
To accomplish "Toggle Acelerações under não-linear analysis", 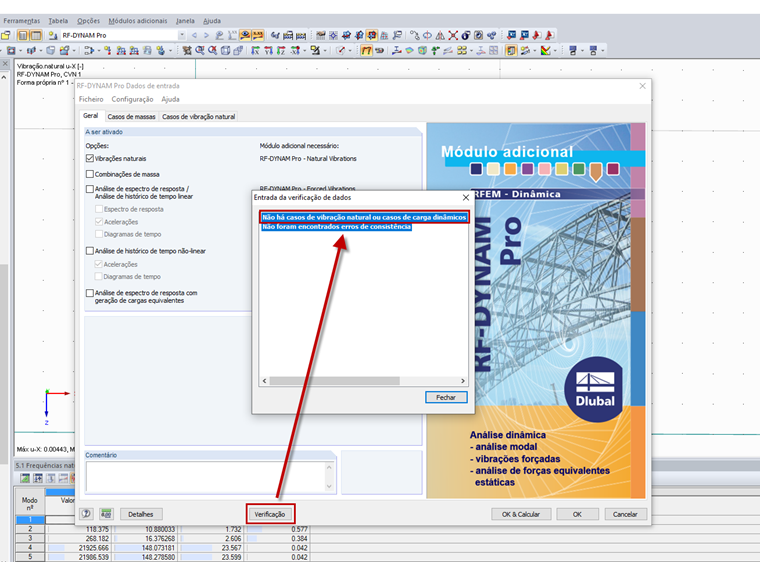I will point(99,264).
